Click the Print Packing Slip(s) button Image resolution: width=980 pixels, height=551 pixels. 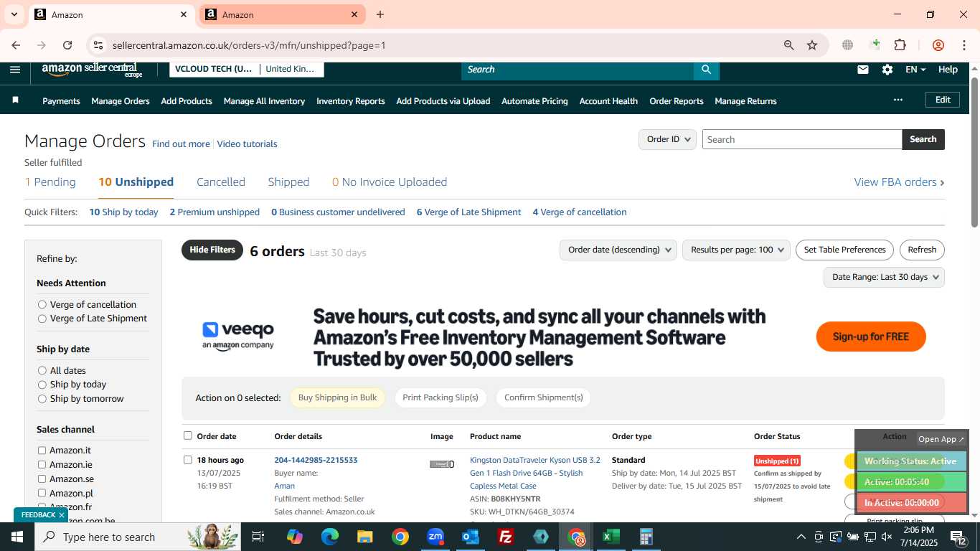coord(440,397)
